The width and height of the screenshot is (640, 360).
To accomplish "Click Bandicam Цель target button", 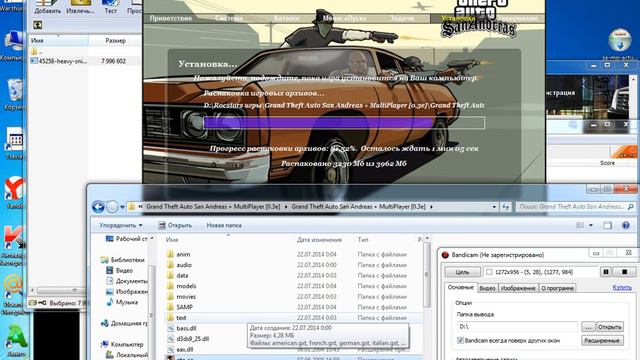I will point(462,272).
